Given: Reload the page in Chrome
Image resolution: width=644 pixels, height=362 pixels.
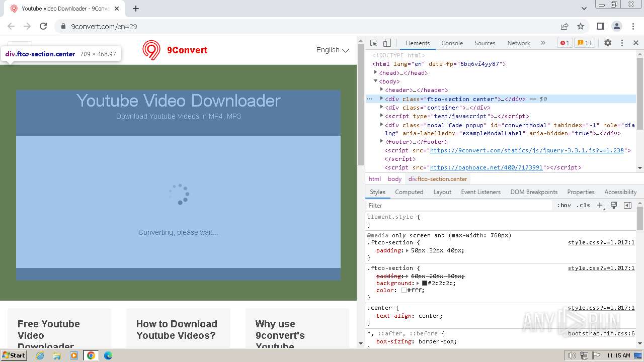Looking at the screenshot, I should tap(43, 26).
